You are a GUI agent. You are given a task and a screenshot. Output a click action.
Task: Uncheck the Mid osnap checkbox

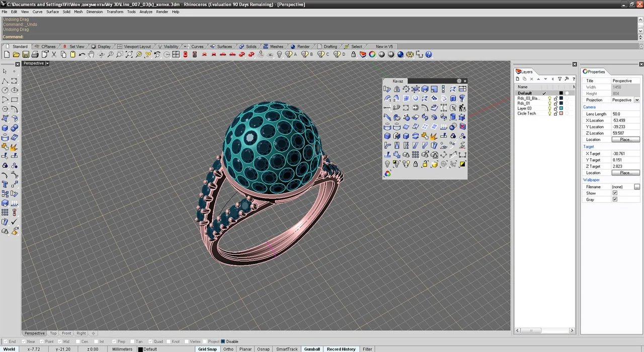click(x=59, y=341)
